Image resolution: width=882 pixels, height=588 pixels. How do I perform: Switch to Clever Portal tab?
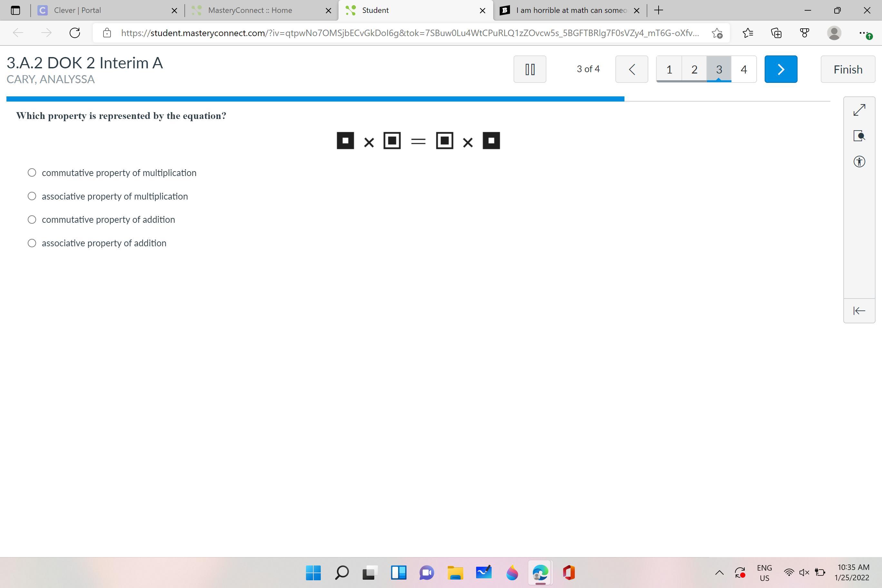(x=77, y=11)
